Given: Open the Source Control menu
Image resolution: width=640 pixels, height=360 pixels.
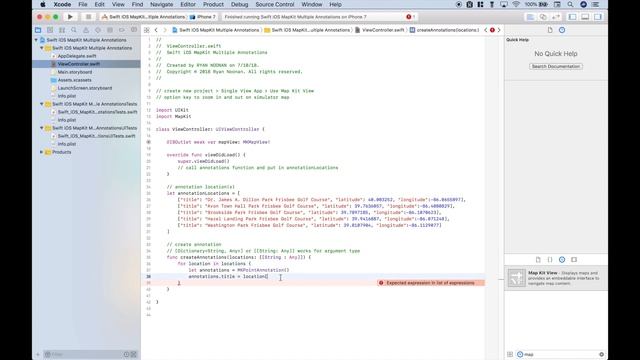Looking at the screenshot, I should pos(275,4).
